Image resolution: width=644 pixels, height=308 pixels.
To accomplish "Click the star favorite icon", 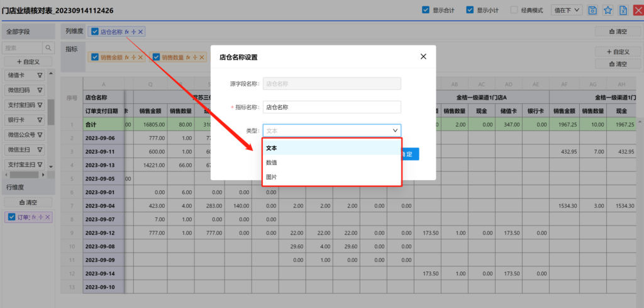I will [608, 10].
